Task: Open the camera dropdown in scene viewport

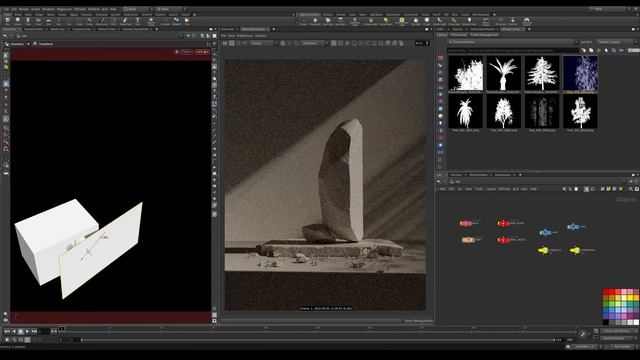Action: [x=202, y=52]
